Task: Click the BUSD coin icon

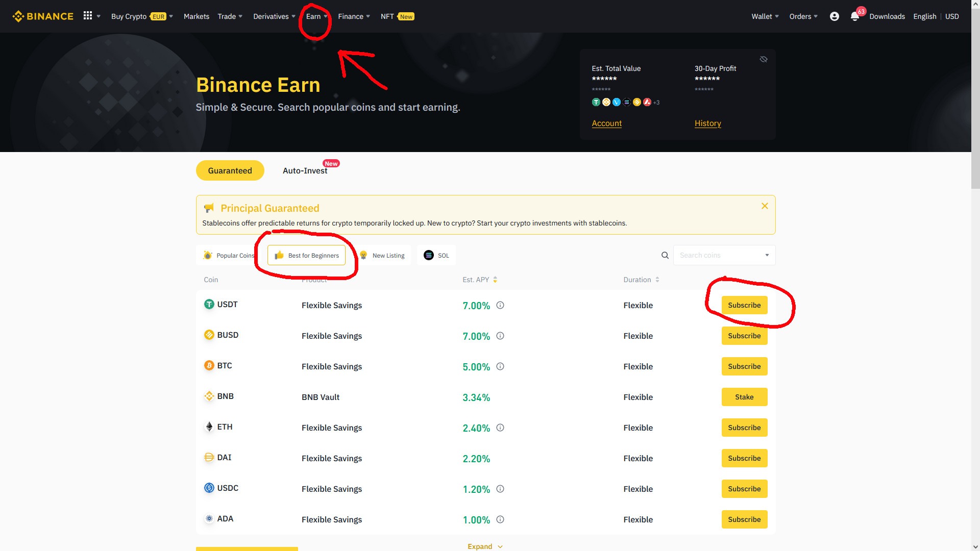Action: [x=209, y=335]
